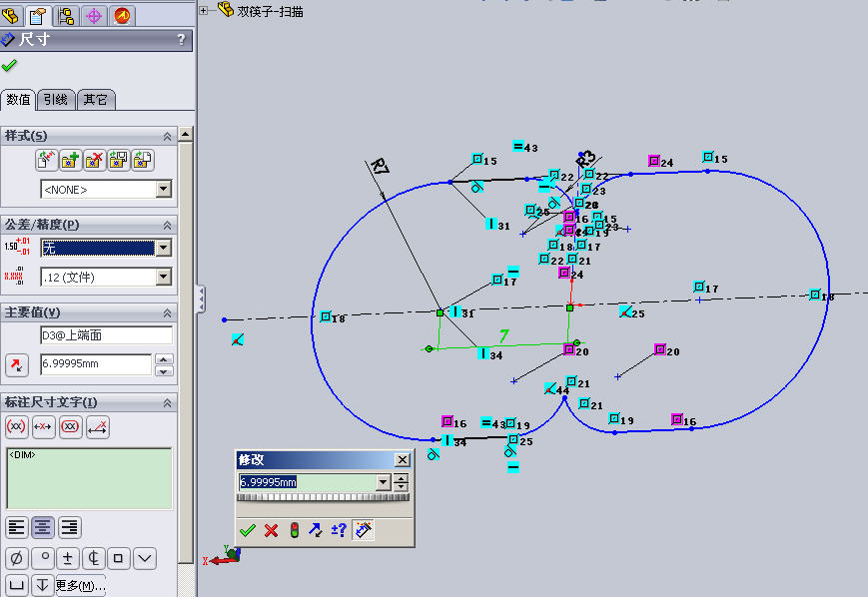The width and height of the screenshot is (868, 597).
Task: Expand the 双筷子-扫描 tree node
Action: pos(203,10)
